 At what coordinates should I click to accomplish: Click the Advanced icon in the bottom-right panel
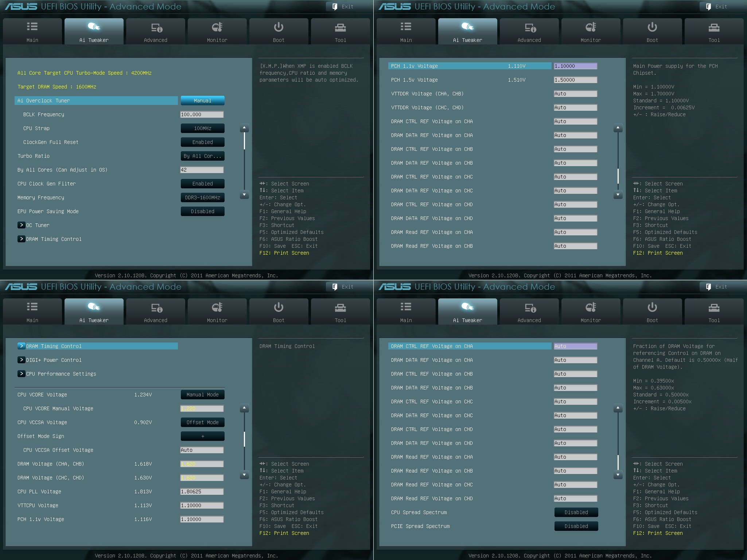(x=530, y=308)
